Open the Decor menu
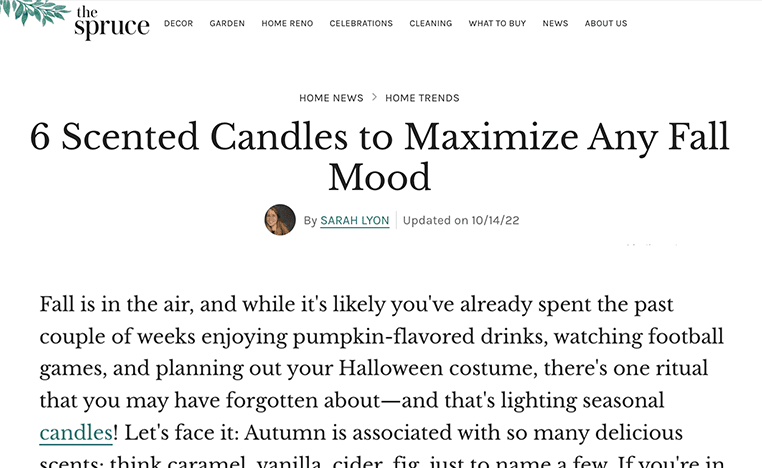This screenshot has width=762, height=468. coord(178,23)
